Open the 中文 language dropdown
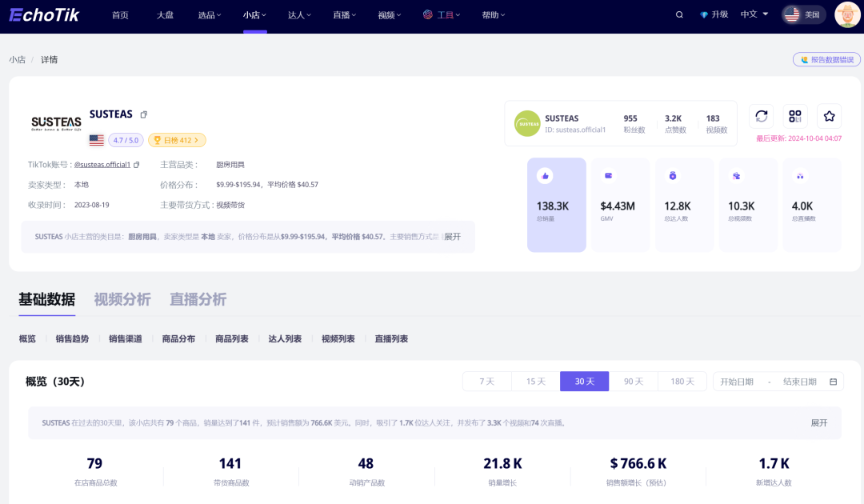 click(x=754, y=14)
